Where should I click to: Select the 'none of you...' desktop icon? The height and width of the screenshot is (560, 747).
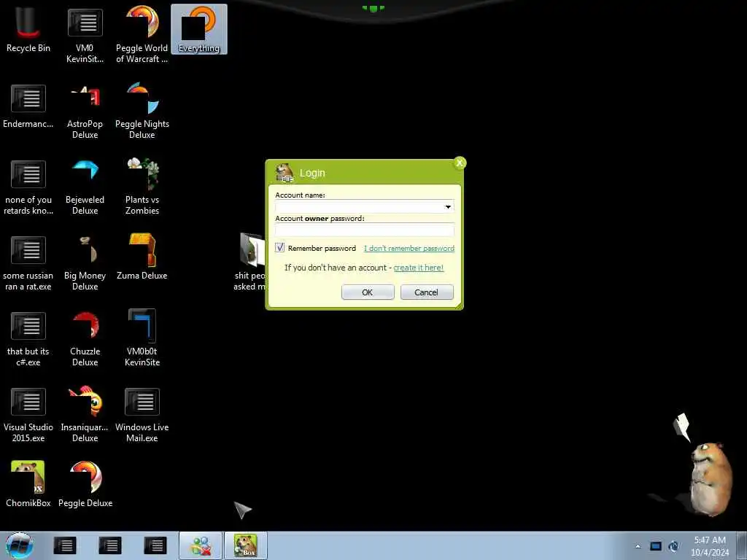pyautogui.click(x=28, y=187)
